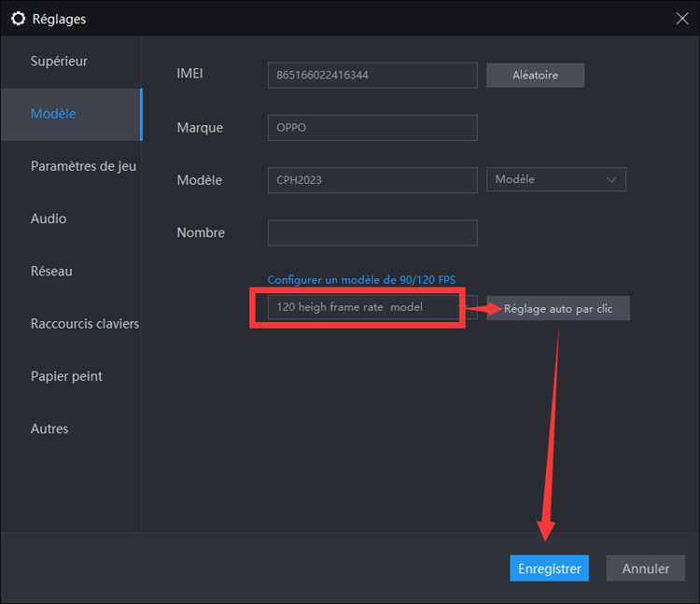Select the Autres tab
Image resolution: width=700 pixels, height=604 pixels.
49,429
